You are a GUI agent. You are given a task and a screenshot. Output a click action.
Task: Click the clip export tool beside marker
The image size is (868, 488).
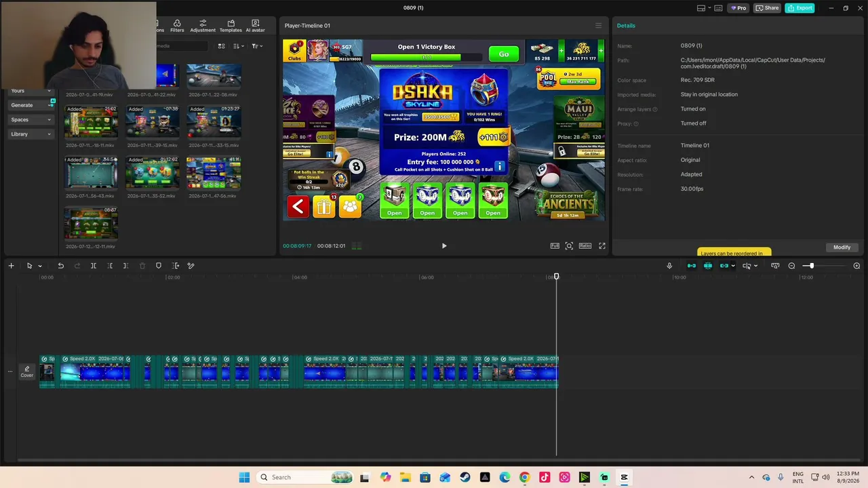(176, 266)
